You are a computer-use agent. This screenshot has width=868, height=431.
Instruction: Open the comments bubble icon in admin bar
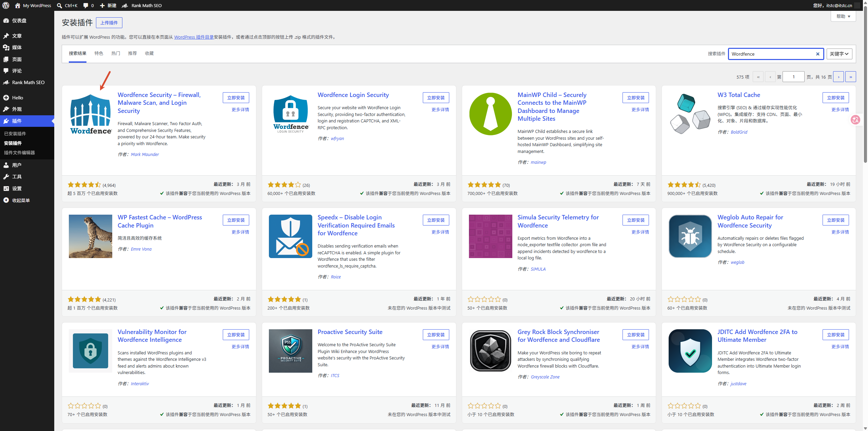[x=86, y=5]
